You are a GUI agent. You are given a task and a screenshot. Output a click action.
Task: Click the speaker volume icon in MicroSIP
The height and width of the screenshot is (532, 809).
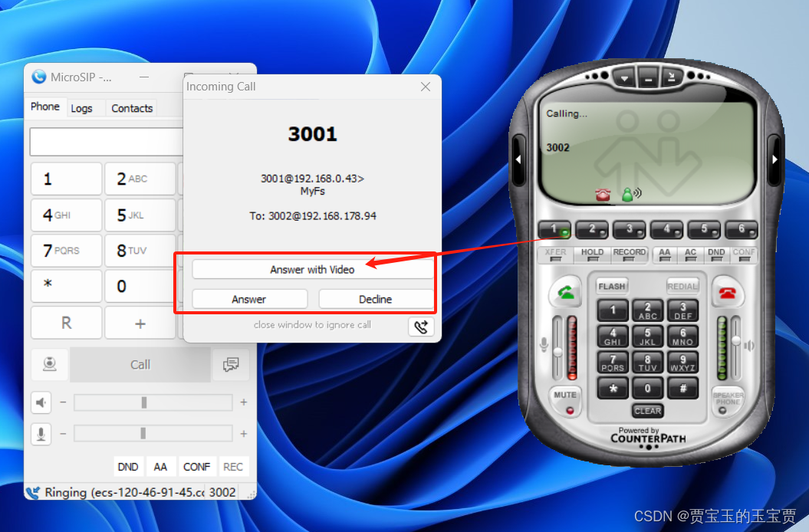41,402
